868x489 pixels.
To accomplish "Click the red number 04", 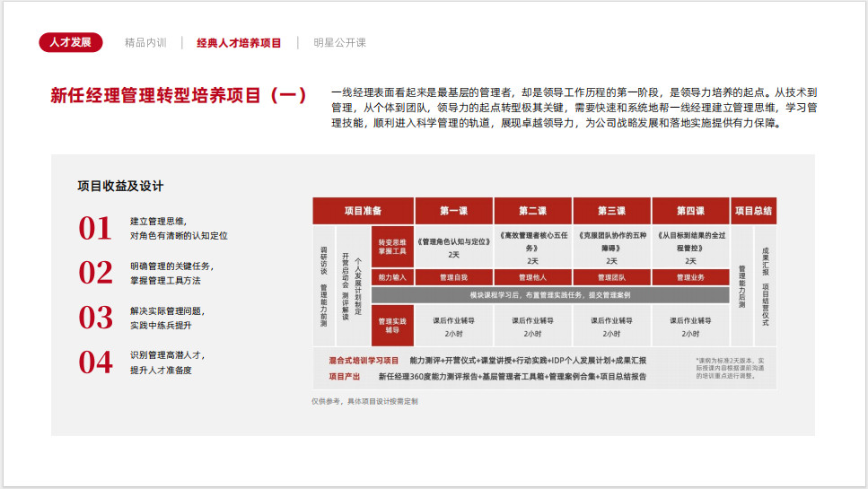I will (x=95, y=362).
